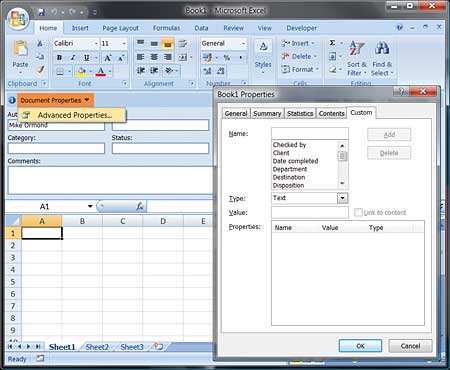Click the Align Text Left icon
The image size is (450, 370).
[x=141, y=57]
